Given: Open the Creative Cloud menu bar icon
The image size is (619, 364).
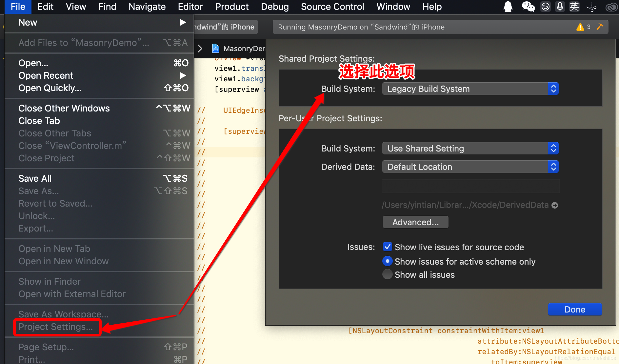Looking at the screenshot, I should click(x=611, y=7).
